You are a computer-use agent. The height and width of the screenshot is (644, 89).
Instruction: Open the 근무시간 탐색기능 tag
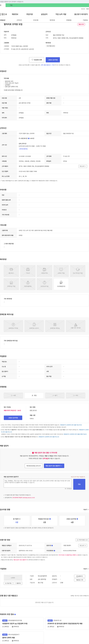[23, 149]
